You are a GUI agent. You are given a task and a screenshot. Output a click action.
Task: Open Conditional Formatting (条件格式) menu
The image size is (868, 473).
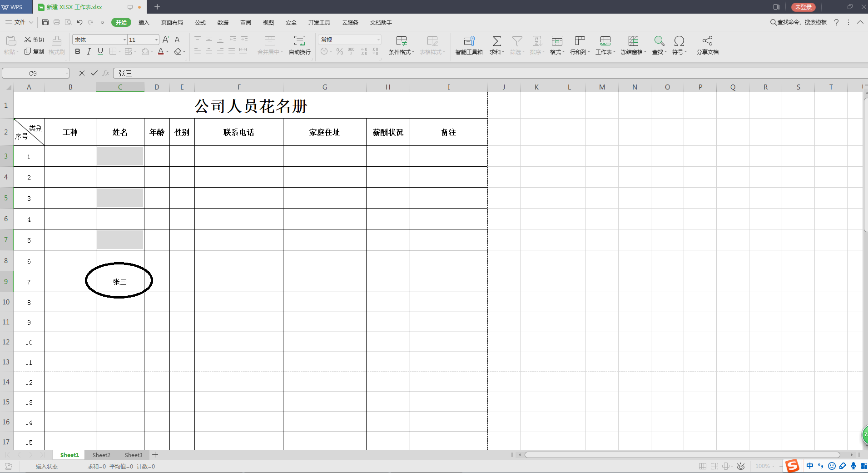402,46
